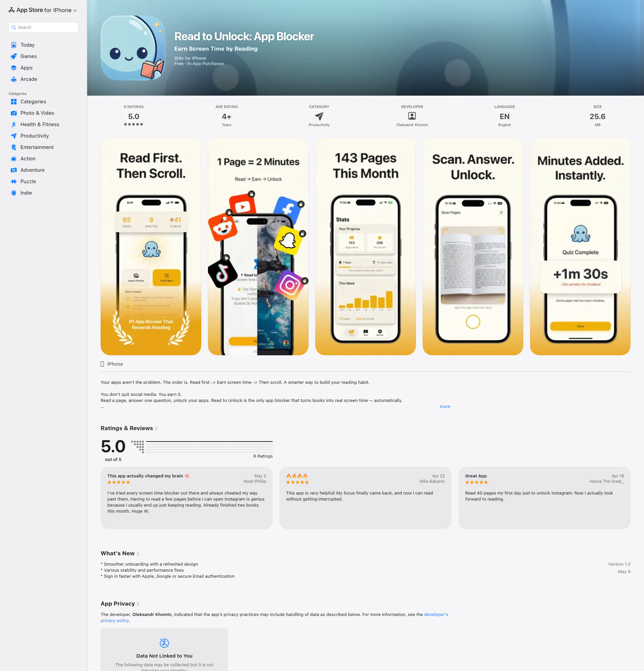Click Entertainment popcorn icon
This screenshot has height=671, width=644.
coord(14,147)
